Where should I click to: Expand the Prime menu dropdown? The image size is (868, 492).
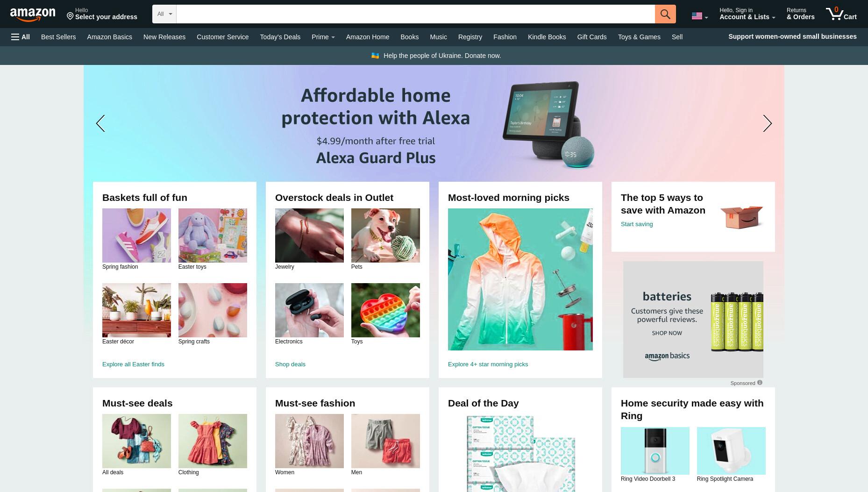tap(323, 37)
